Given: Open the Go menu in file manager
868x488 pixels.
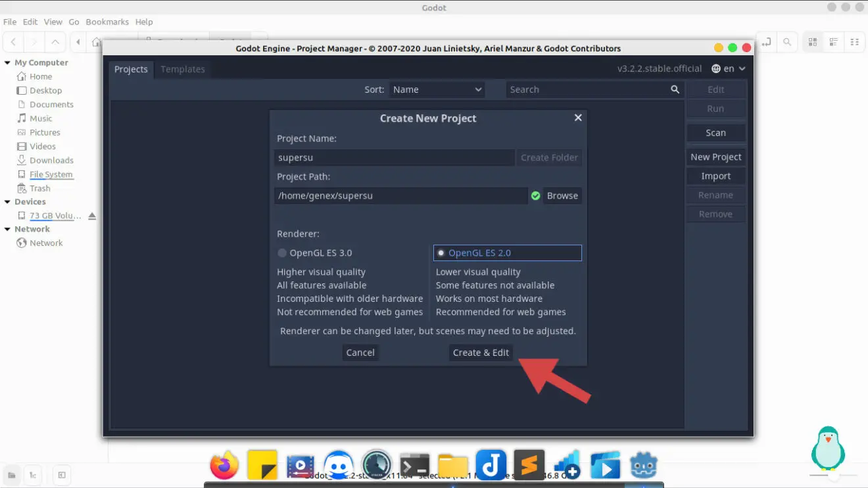Looking at the screenshot, I should 74,22.
